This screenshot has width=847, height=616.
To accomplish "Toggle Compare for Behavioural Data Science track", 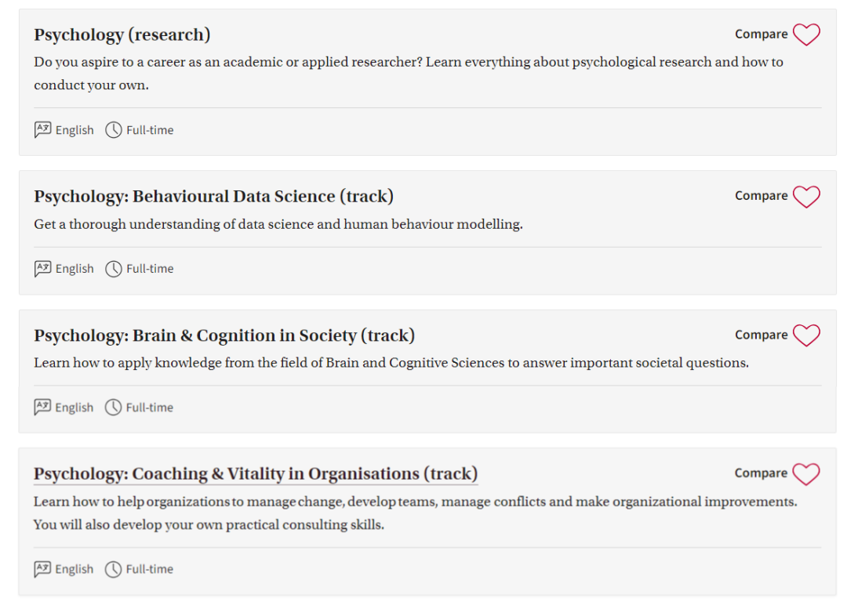I will [x=761, y=195].
